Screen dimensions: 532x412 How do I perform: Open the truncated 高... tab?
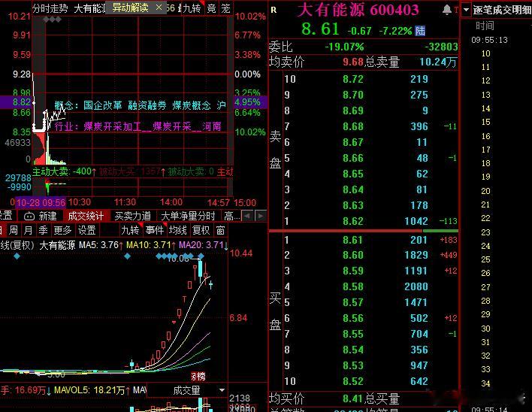pyautogui.click(x=231, y=217)
